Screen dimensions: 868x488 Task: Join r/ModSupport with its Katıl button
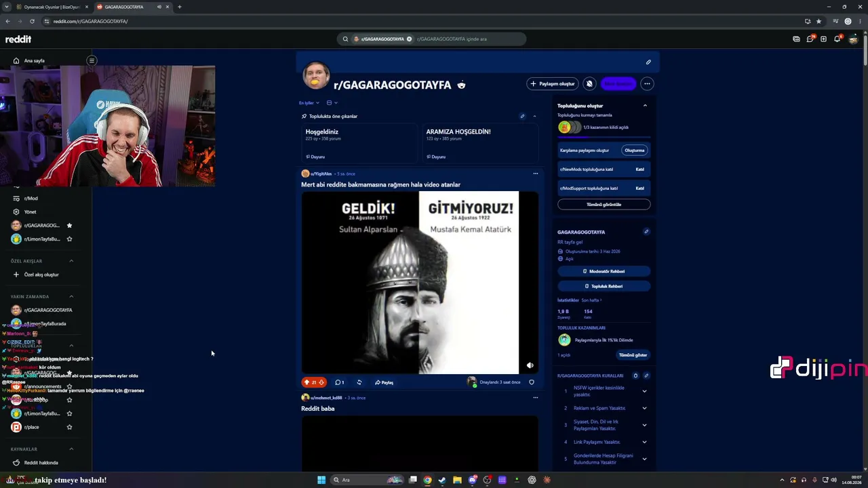coord(639,188)
